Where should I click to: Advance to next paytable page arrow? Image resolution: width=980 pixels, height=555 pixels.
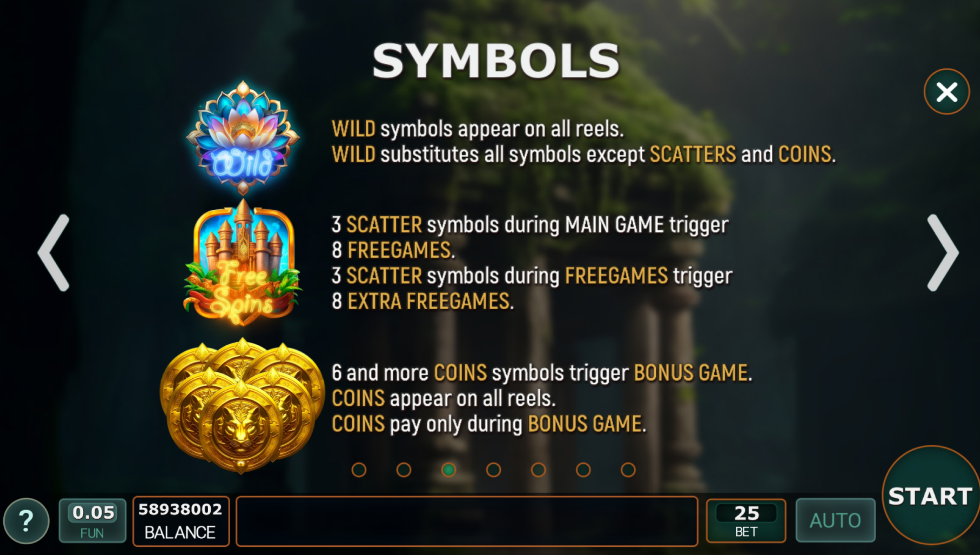pos(943,253)
